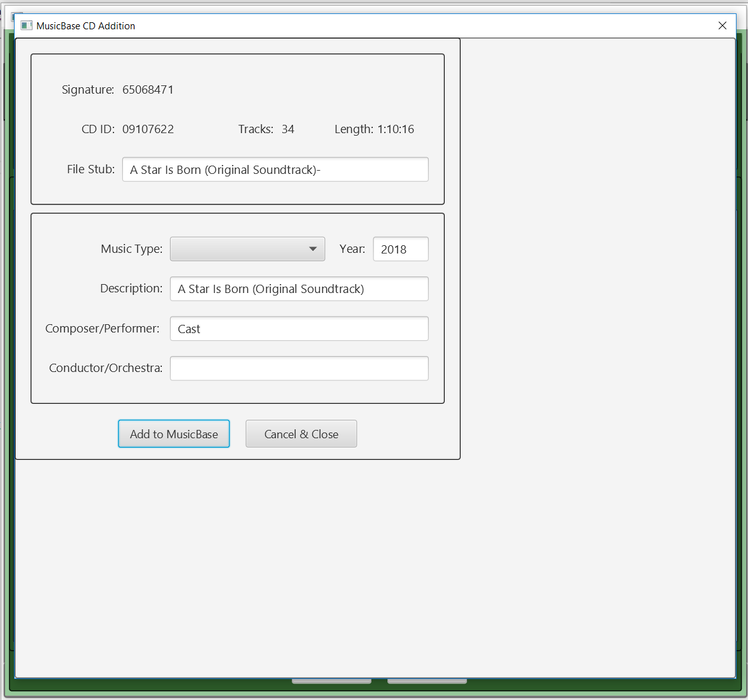The width and height of the screenshot is (748, 700).
Task: Click the Conductor/Orchestra label
Action: point(106,368)
